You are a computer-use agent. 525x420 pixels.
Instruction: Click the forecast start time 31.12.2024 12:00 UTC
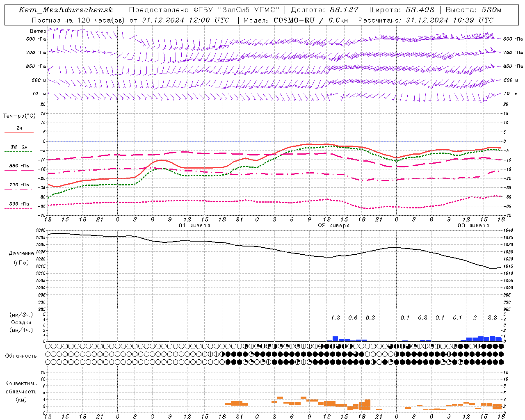tap(185, 20)
